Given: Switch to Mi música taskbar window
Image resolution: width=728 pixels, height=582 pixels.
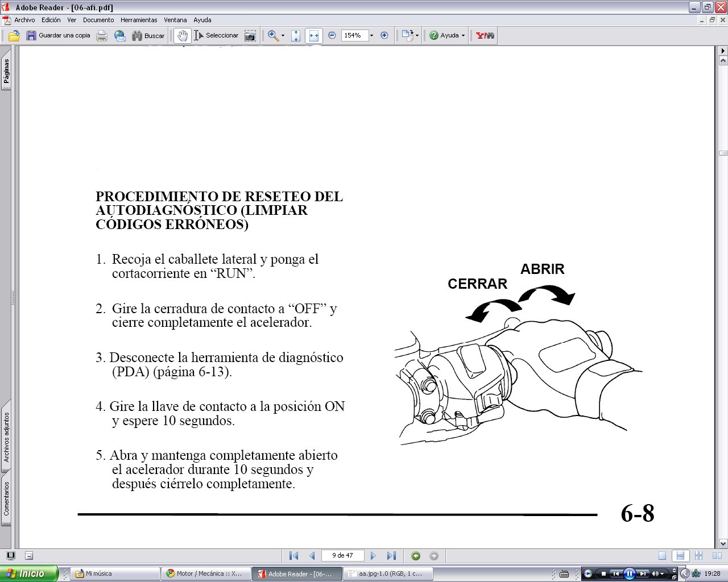Looking at the screenshot, I should 115,573.
